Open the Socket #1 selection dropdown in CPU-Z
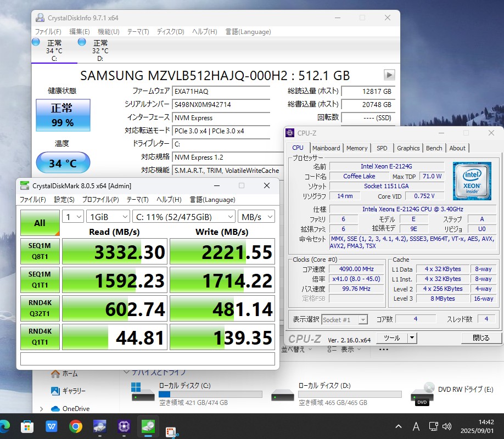The height and width of the screenshot is (439, 504). 344,319
